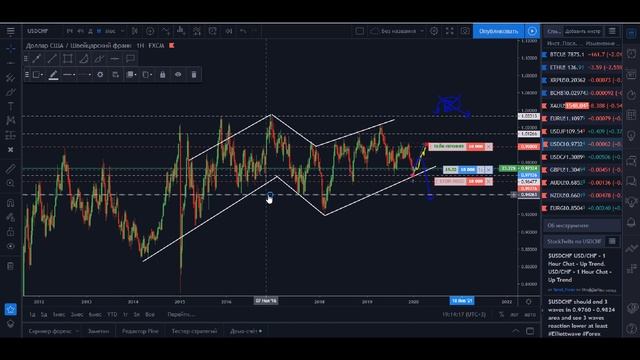Open the prediction and measurement tools
The width and height of the screenshot is (640, 360).
click(10, 135)
